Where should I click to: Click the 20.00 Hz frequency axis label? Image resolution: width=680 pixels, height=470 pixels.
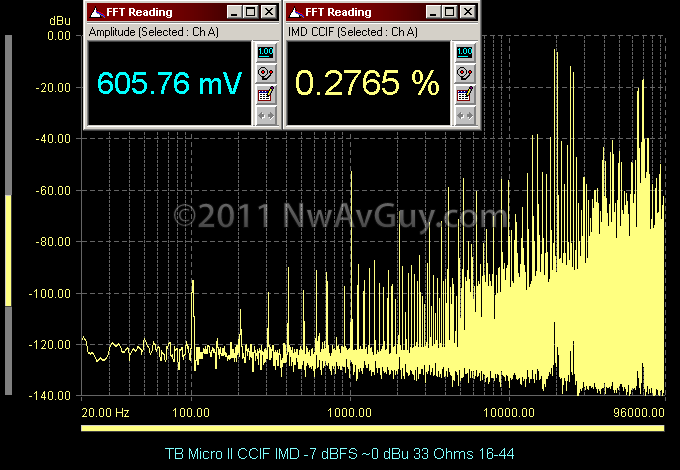coord(105,412)
